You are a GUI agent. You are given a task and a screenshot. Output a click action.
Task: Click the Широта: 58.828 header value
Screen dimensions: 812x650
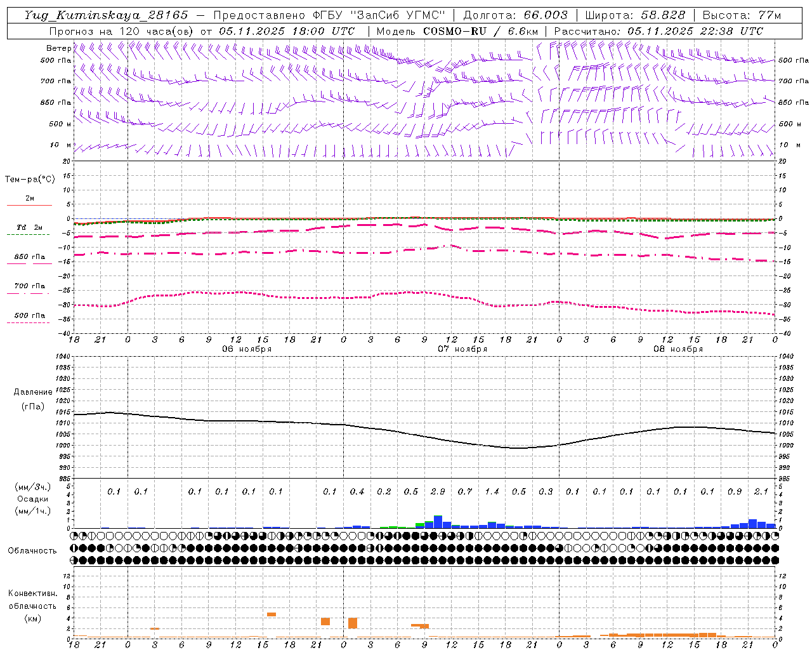pyautogui.click(x=635, y=15)
